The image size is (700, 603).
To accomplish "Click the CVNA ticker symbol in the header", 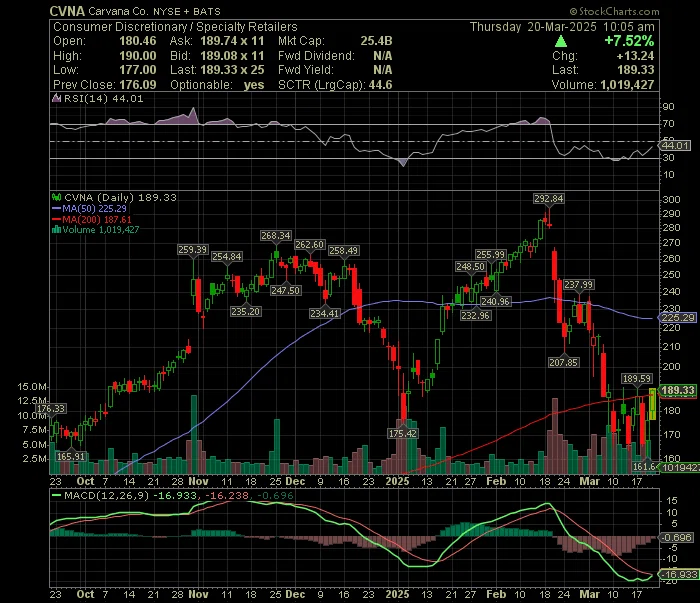I will click(x=67, y=11).
